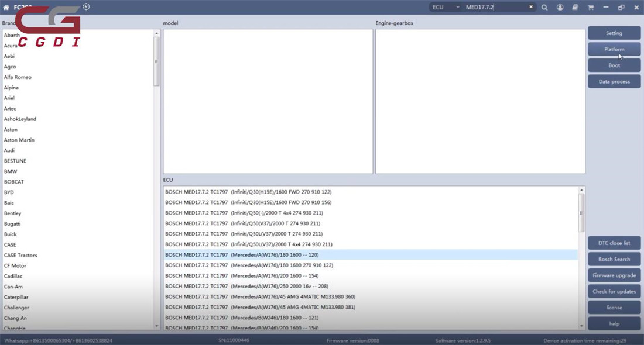Viewport: 644px width, 345px height.
Task: Select the CASE brand entry
Action: pyautogui.click(x=78, y=244)
